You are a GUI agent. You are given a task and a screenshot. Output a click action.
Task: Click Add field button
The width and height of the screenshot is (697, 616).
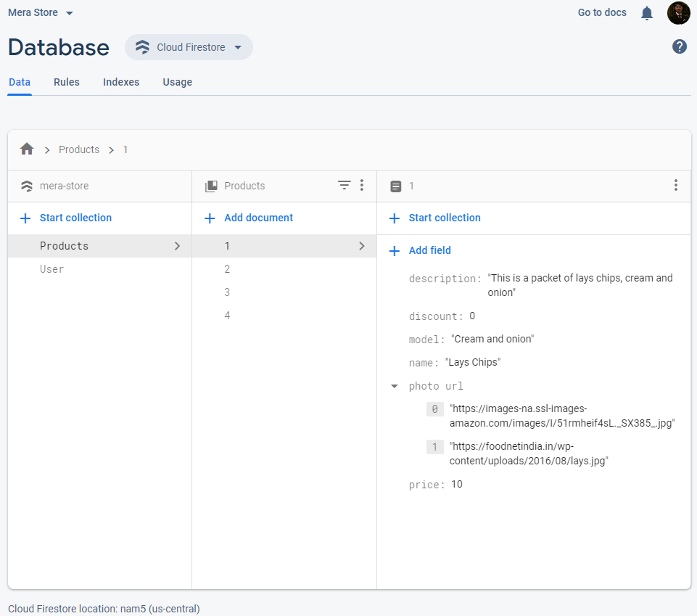tap(429, 250)
